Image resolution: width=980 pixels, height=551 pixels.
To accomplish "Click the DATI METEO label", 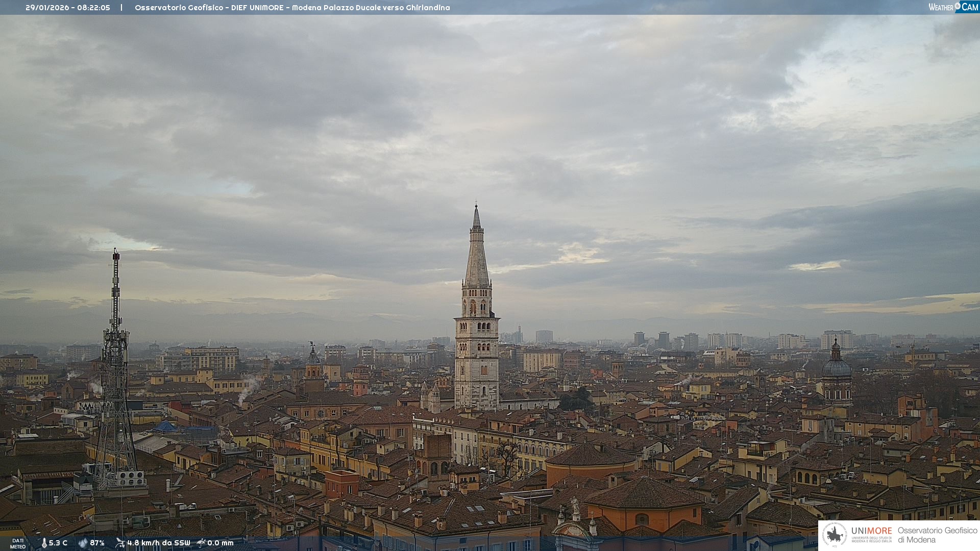I will [18, 543].
